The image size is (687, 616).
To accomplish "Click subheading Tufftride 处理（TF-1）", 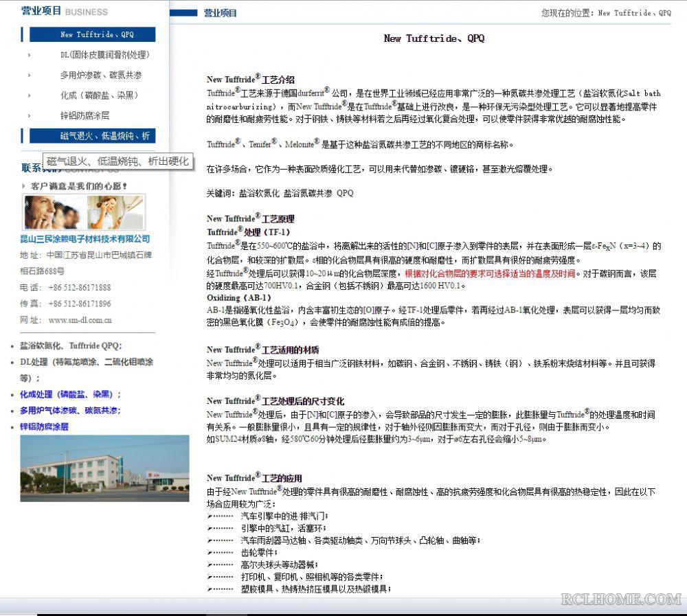I will click(249, 231).
